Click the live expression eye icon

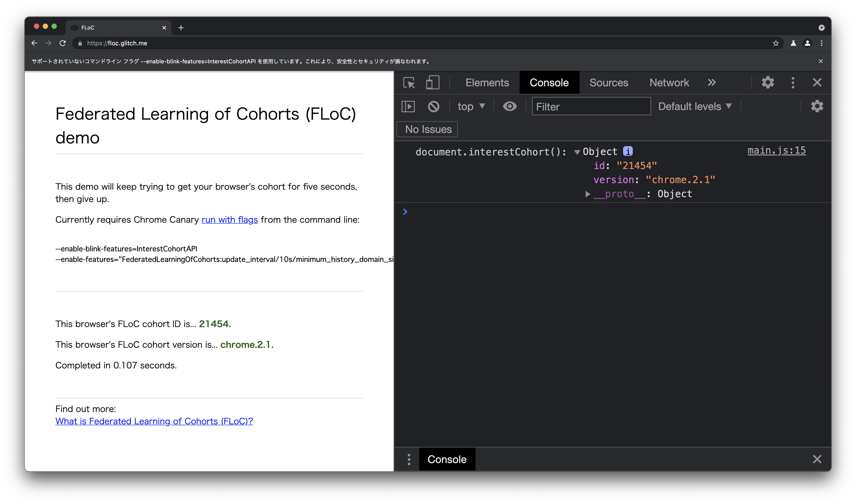coord(509,107)
